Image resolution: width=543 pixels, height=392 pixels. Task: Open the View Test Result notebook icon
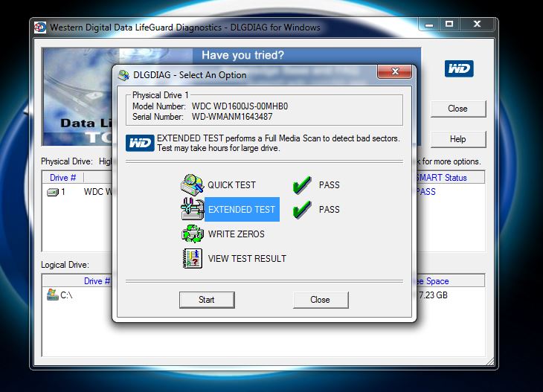pos(192,258)
